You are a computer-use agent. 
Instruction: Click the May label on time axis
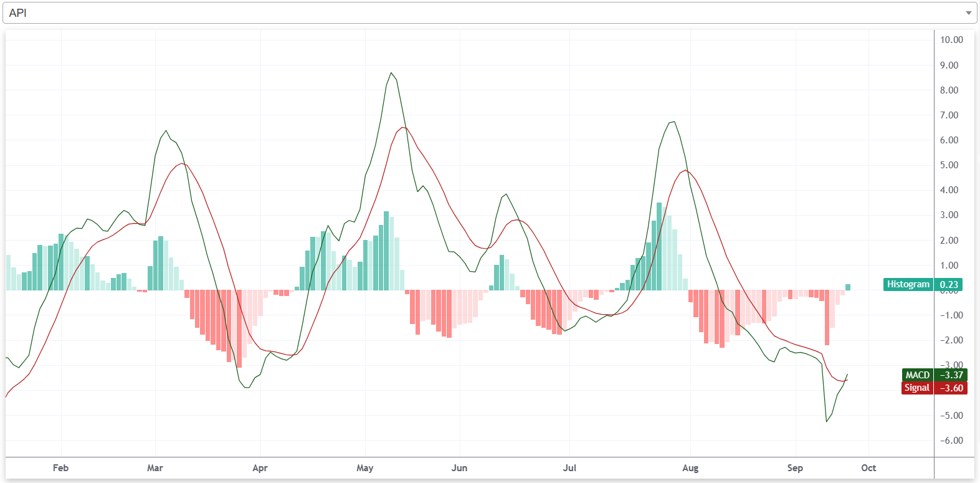click(x=364, y=468)
